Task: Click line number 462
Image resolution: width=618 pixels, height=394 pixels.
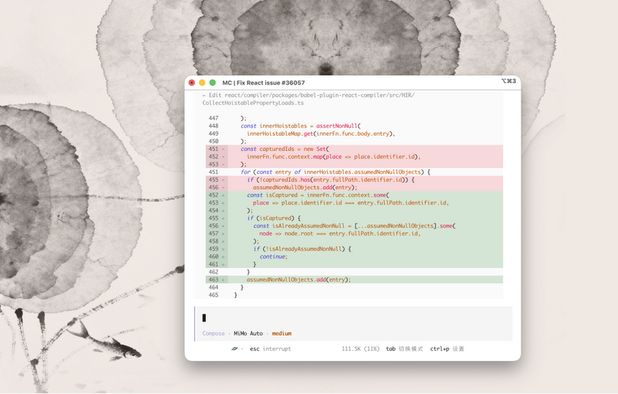Action: click(x=213, y=272)
